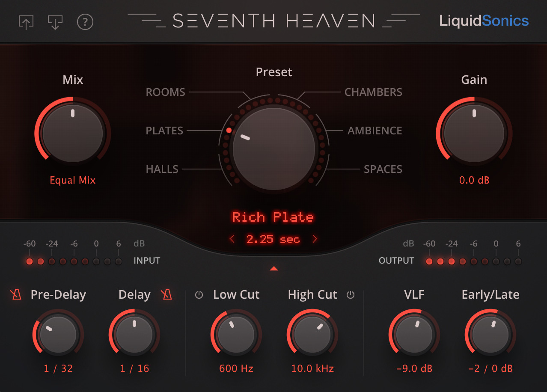
Task: Select the ROOMS preset category
Action: coord(166,92)
